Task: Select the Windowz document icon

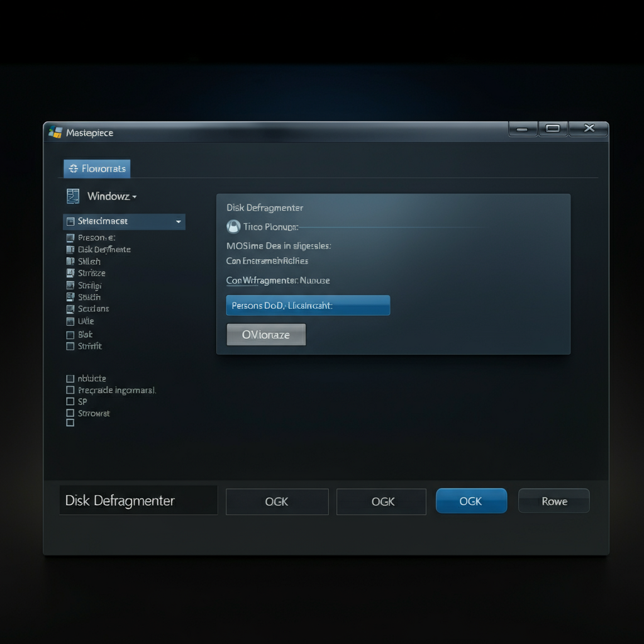Action: point(72,196)
